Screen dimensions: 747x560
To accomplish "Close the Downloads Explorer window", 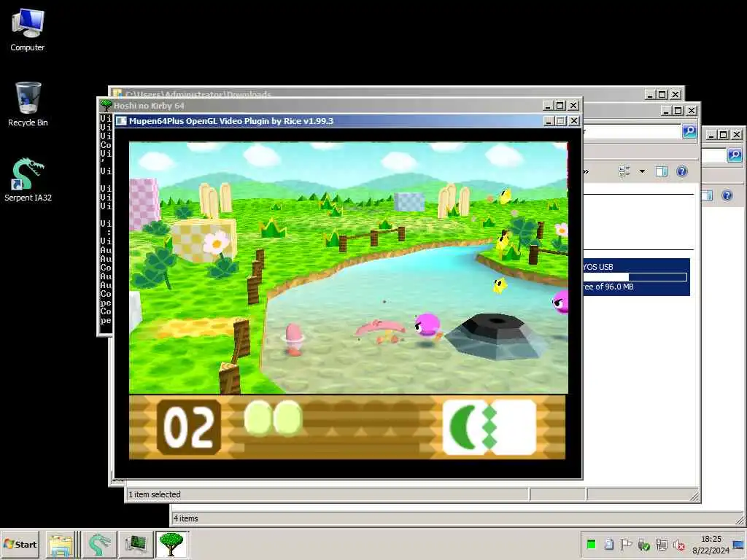I will pos(676,94).
